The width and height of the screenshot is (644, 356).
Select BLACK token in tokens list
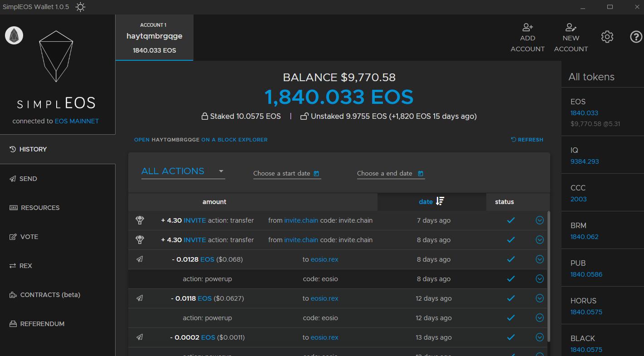[603, 341]
